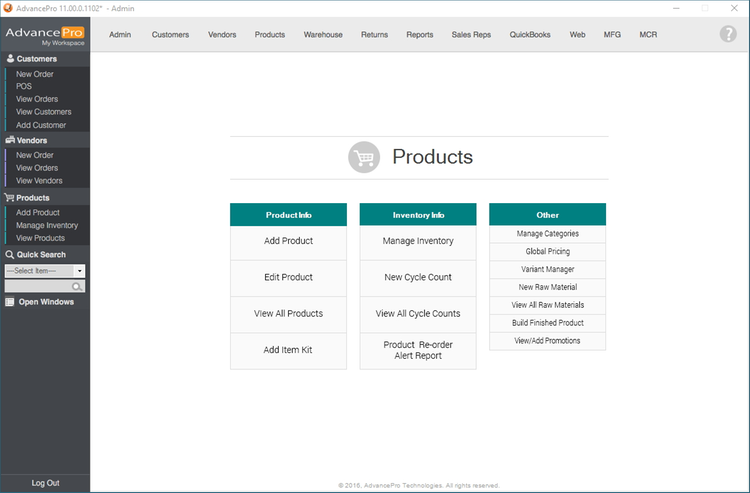
Task: Click New Raw Material
Action: pyautogui.click(x=548, y=287)
